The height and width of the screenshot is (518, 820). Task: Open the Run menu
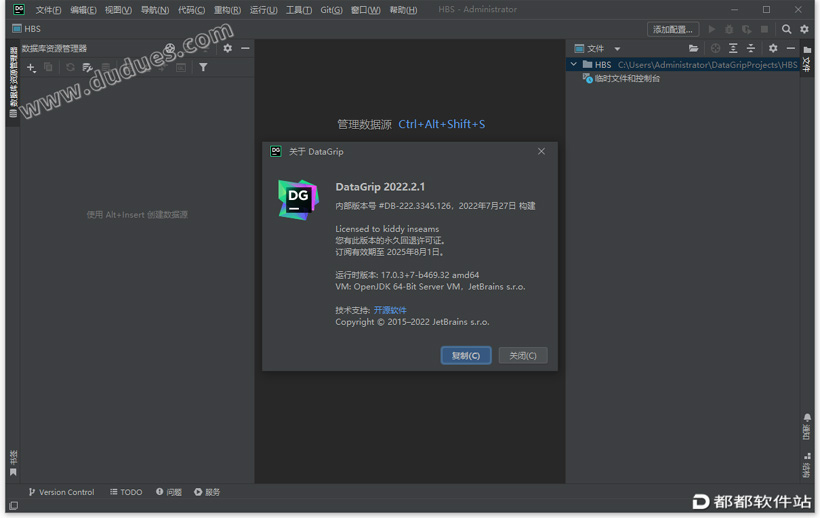(x=264, y=10)
